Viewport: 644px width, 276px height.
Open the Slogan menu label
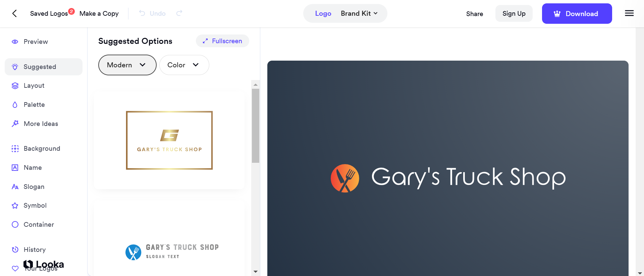(34, 187)
